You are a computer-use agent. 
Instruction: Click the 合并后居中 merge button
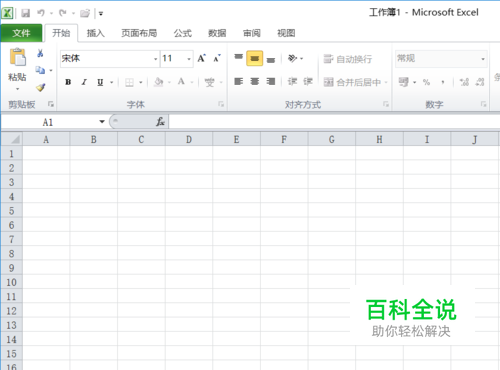tap(352, 82)
